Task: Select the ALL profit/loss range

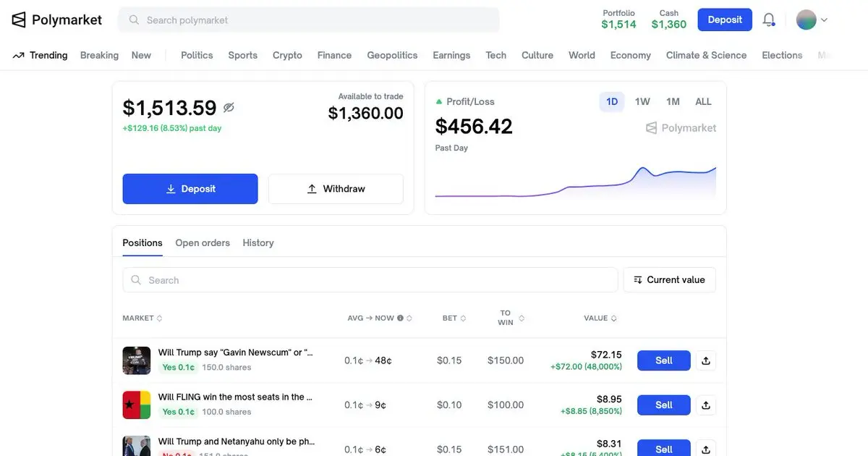Action: pos(703,101)
